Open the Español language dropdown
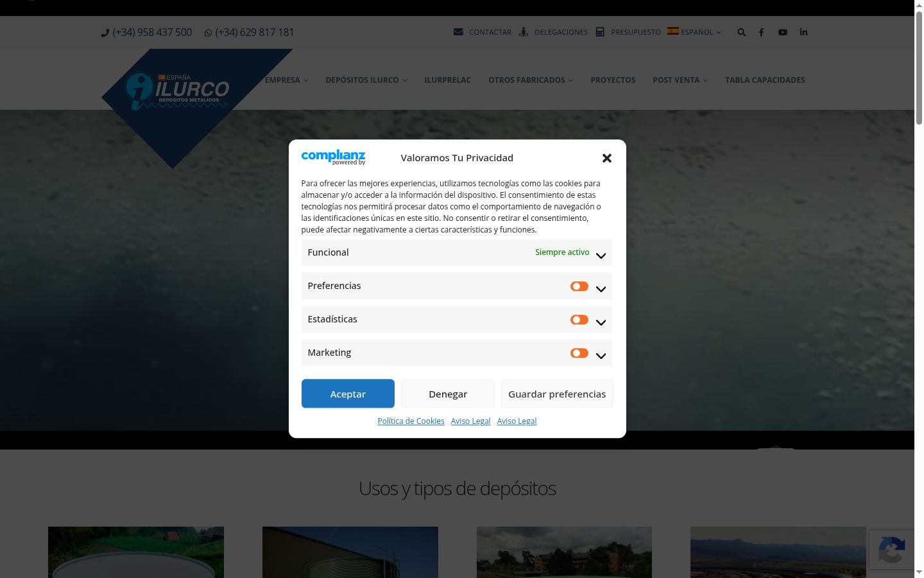 694,31
